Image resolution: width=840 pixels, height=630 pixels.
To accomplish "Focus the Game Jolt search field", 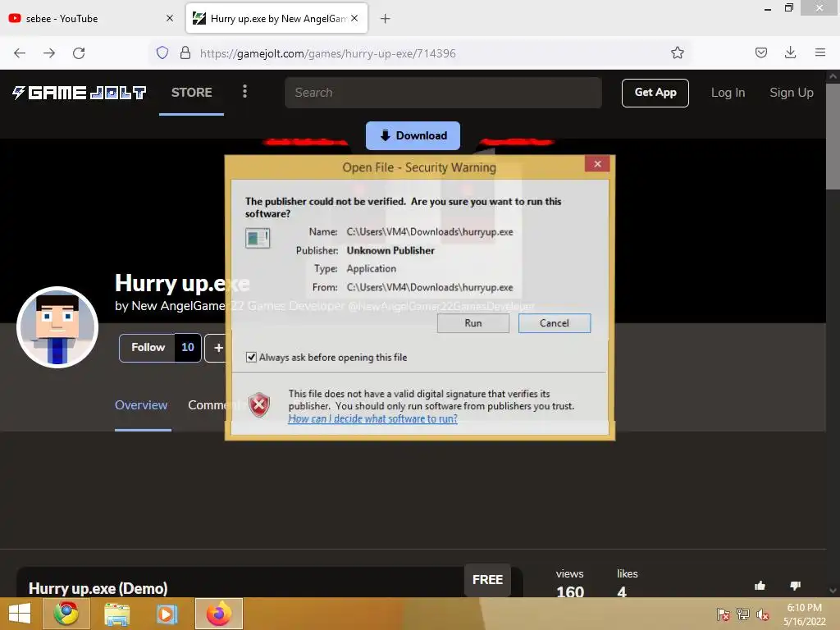I will click(x=443, y=93).
